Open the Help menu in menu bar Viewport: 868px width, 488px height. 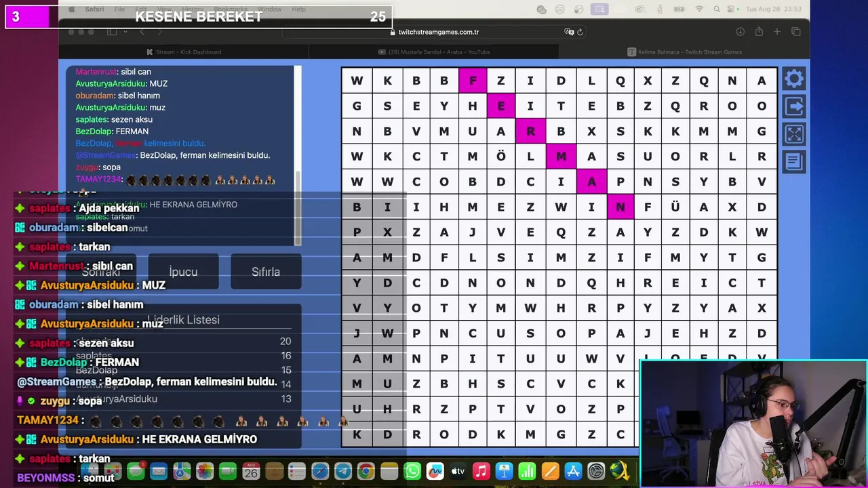tap(298, 9)
